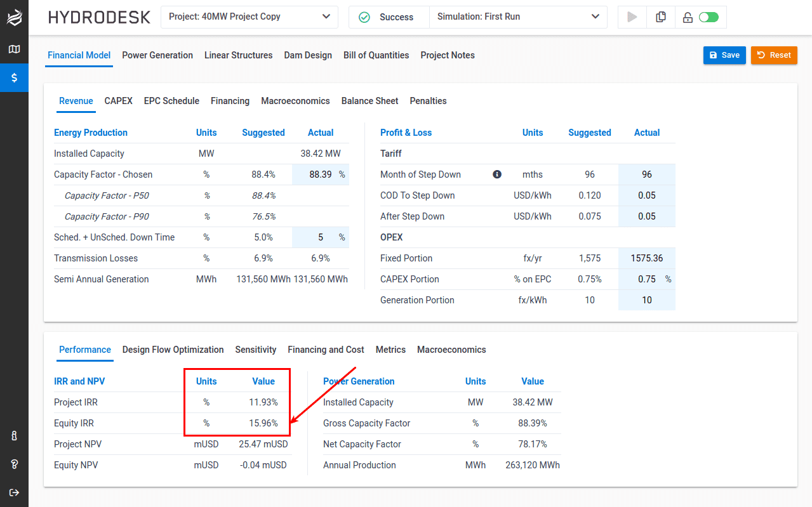Click the Success checkmark status icon

click(x=364, y=17)
